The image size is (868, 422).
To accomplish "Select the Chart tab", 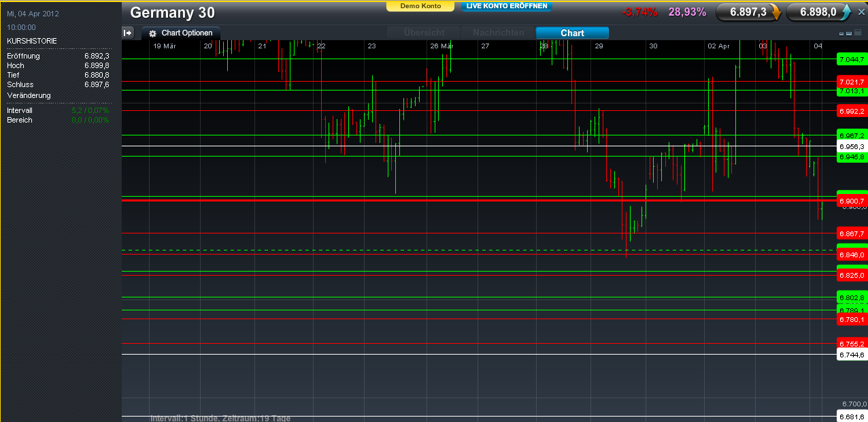I will coord(572,33).
